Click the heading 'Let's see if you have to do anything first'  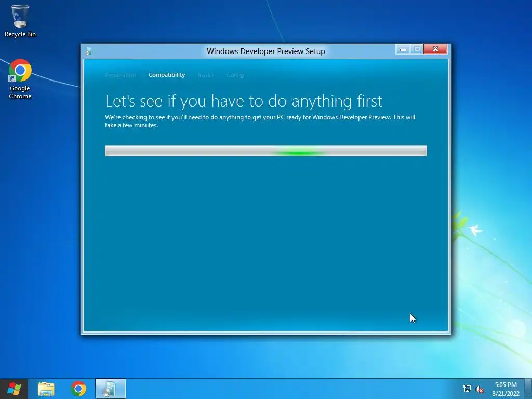click(244, 101)
